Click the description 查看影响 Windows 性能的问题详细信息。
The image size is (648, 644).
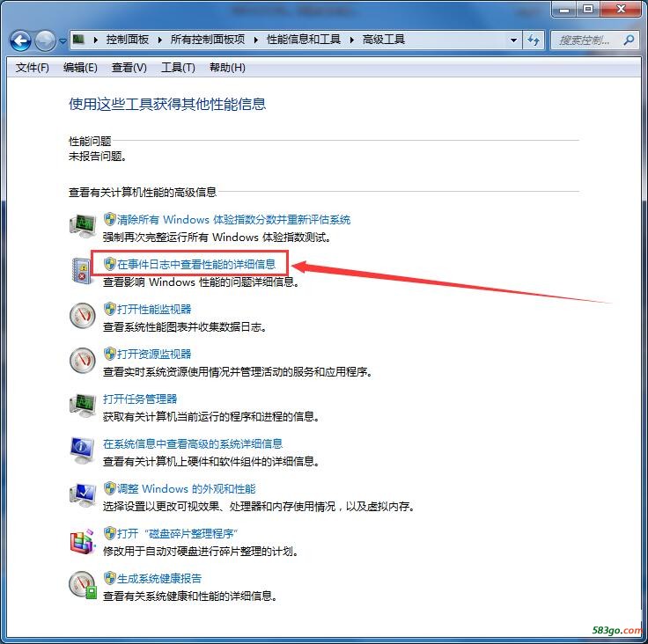[x=201, y=282]
